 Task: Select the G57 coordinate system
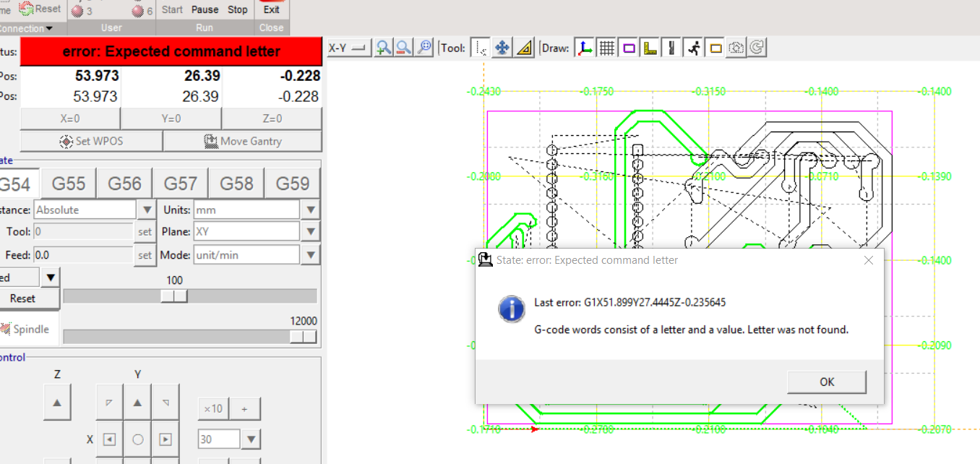[x=181, y=184]
